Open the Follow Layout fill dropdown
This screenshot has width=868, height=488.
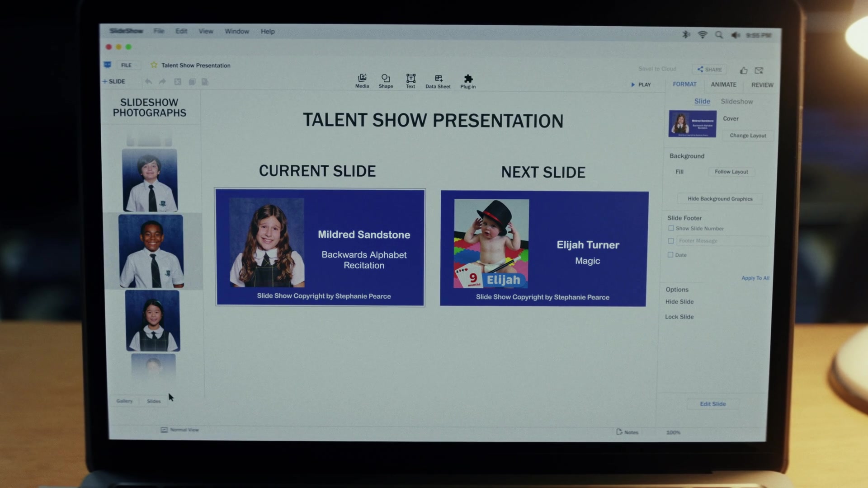coord(731,172)
